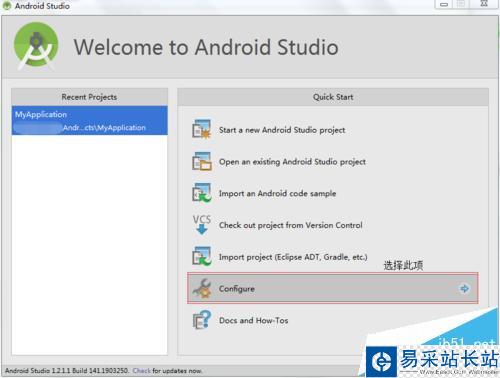Click the Check for updates link

[x=142, y=371]
